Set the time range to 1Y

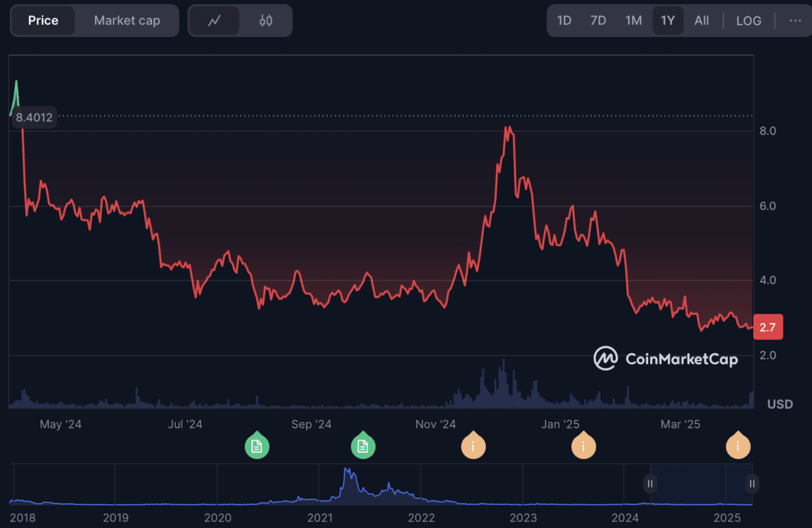(668, 21)
